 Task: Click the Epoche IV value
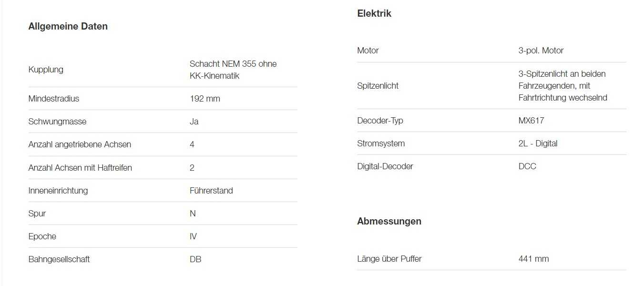[193, 236]
